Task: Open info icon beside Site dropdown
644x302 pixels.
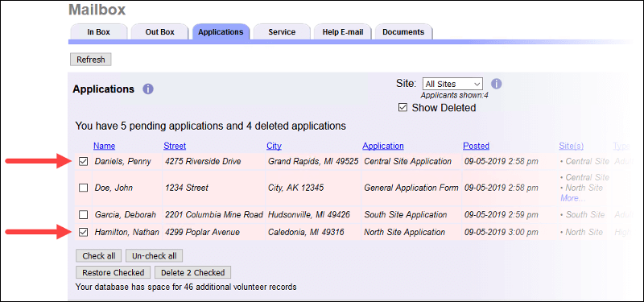Action: (496, 84)
